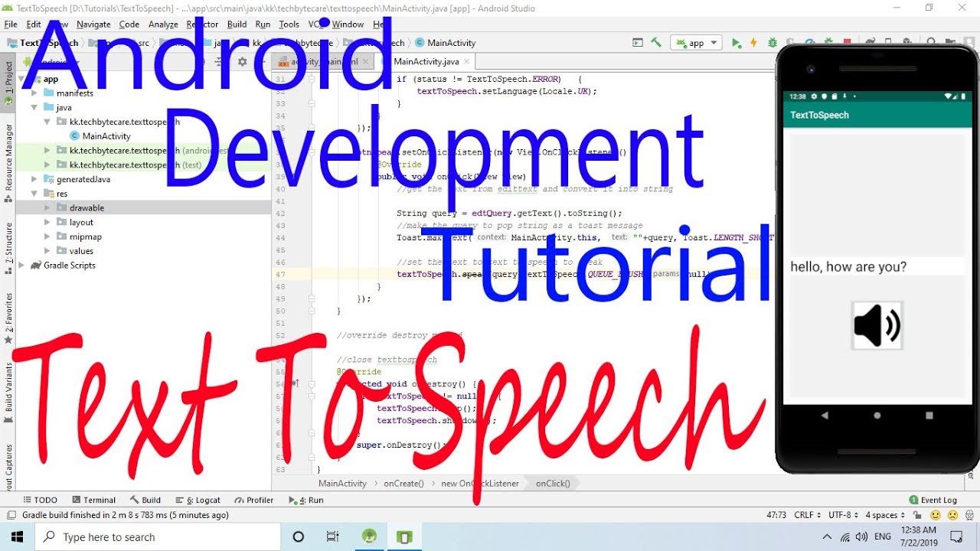Image resolution: width=980 pixels, height=551 pixels.
Task: Open the 4 spaces indent dropdown
Action: (x=886, y=515)
